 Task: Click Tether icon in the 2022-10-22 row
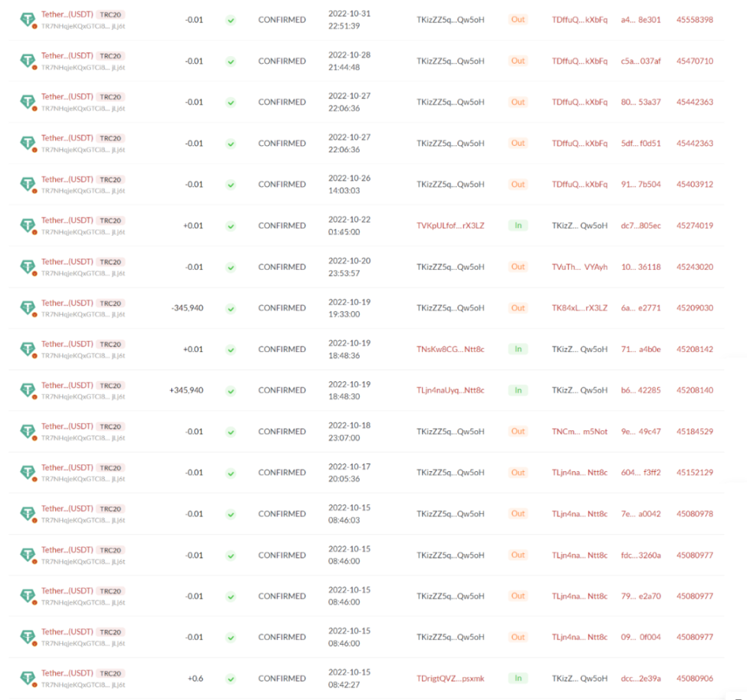[x=28, y=226]
